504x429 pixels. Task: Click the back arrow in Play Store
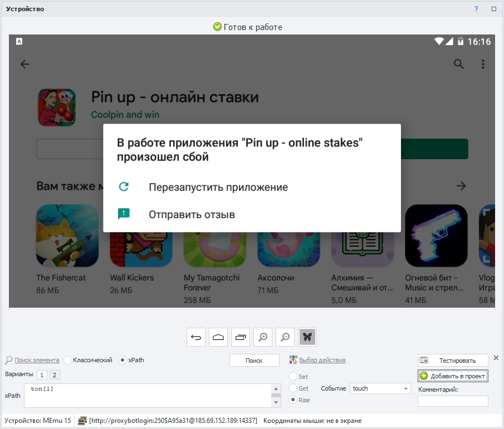25,64
